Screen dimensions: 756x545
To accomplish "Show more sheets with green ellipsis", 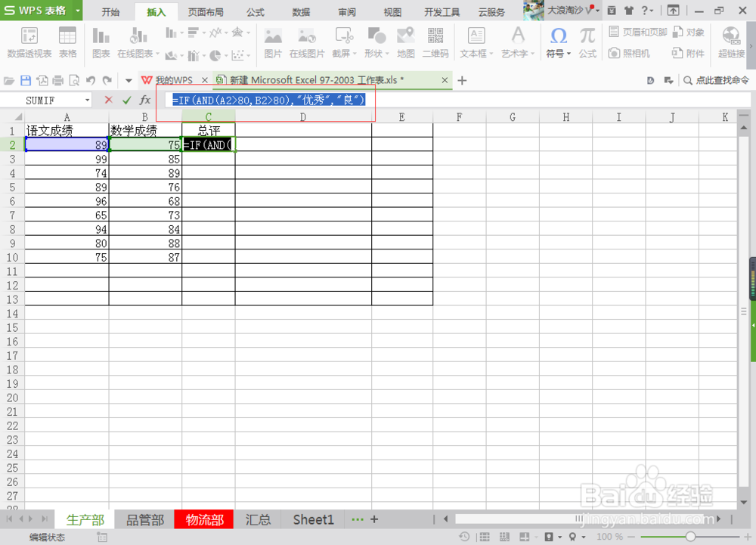I will coord(358,519).
